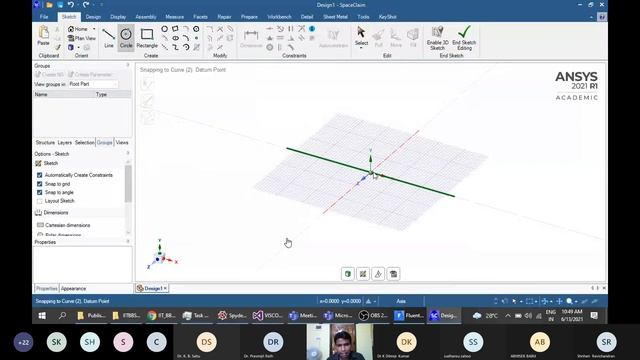
Task: Click the Pull tool in Edit group
Action: [x=379, y=38]
